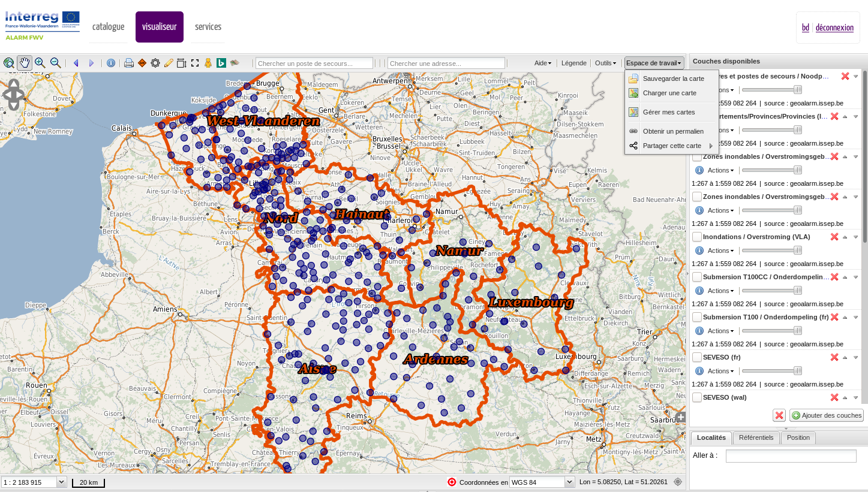Image resolution: width=868 pixels, height=492 pixels.
Task: Open the catalogue navigation tab
Action: tap(108, 27)
